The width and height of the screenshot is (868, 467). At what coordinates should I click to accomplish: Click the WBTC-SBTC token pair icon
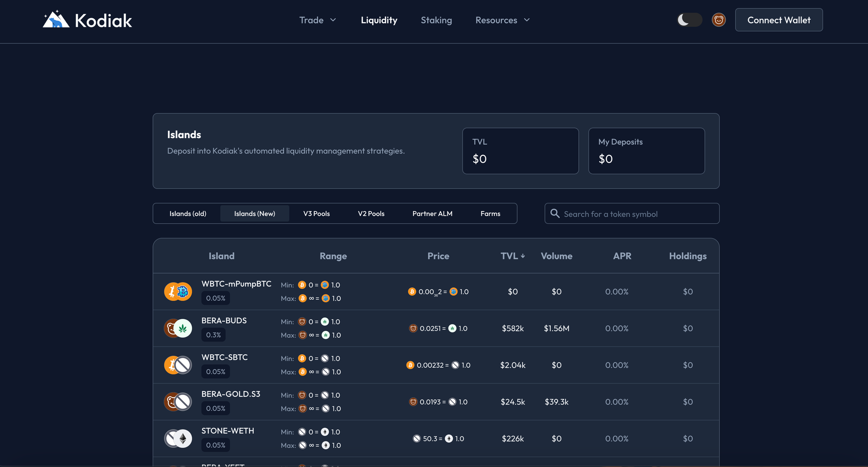pos(178,365)
